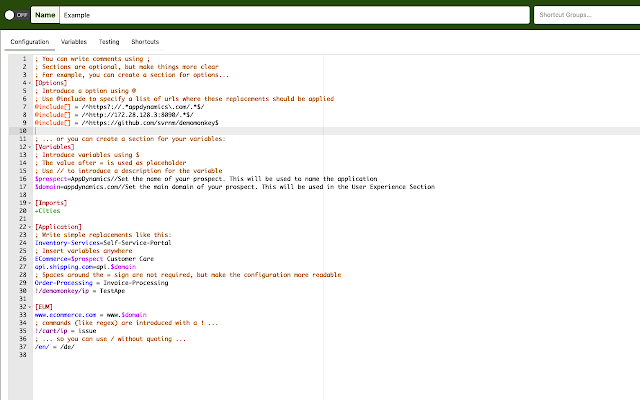This screenshot has width=640, height=400.
Task: Click the [Imports] section header text
Action: point(51,203)
